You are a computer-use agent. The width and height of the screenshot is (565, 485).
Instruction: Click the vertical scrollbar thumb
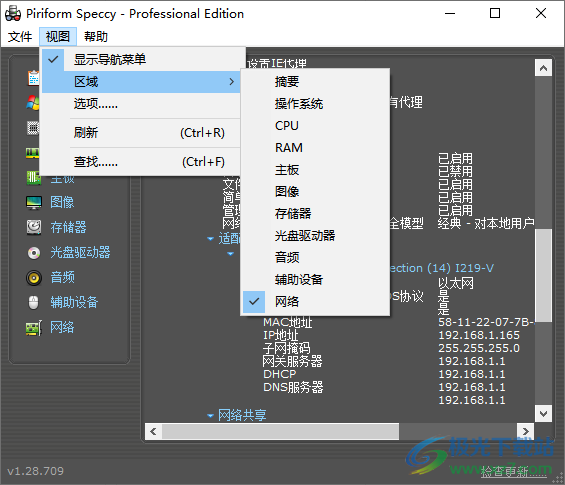coord(543,275)
